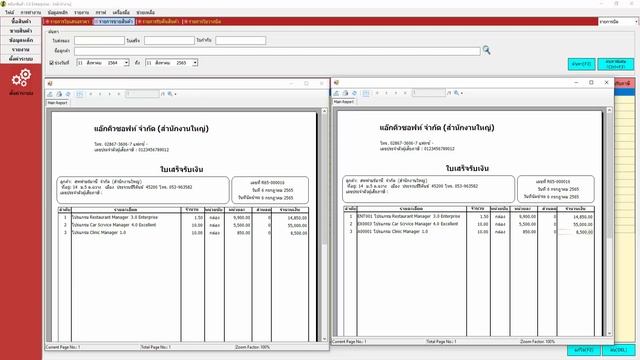Open the ช่วยเหลือ menu
The image size is (640, 360).
click(x=145, y=12)
